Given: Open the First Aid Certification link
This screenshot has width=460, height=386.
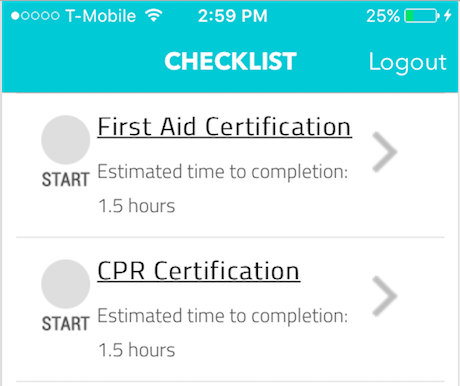Looking at the screenshot, I should coord(225,127).
